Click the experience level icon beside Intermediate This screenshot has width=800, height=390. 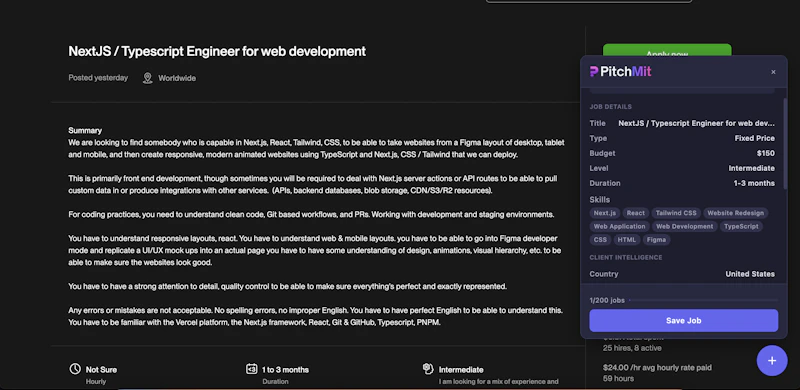coord(428,369)
